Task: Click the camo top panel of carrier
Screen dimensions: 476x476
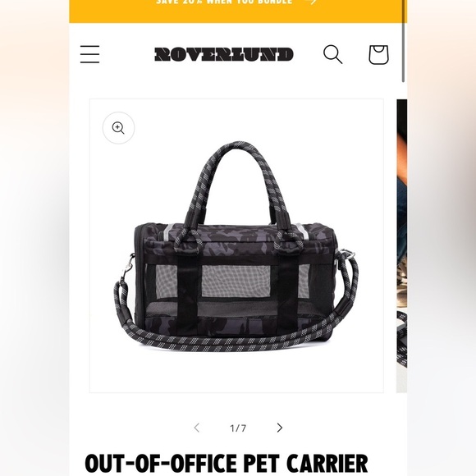Action: click(236, 238)
